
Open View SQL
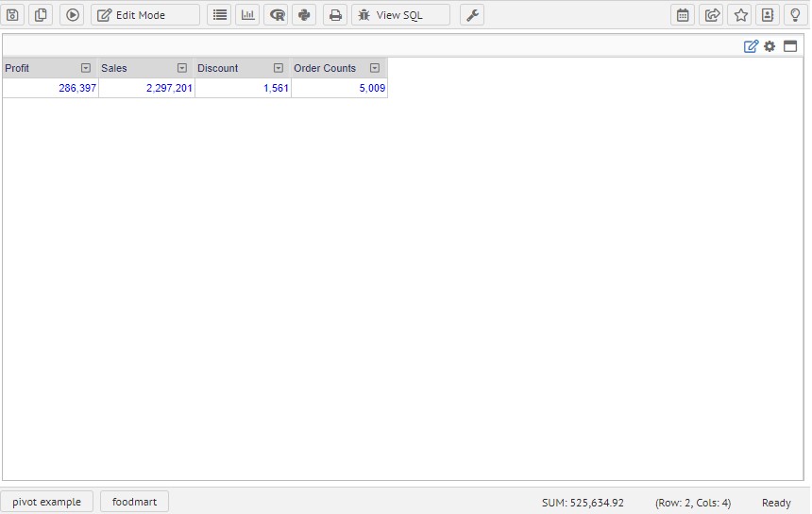[x=401, y=15]
